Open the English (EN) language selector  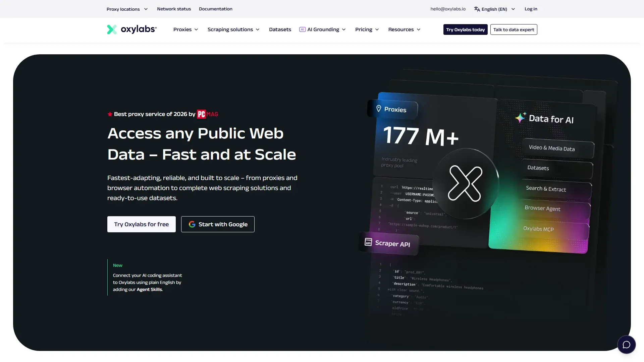tap(494, 9)
